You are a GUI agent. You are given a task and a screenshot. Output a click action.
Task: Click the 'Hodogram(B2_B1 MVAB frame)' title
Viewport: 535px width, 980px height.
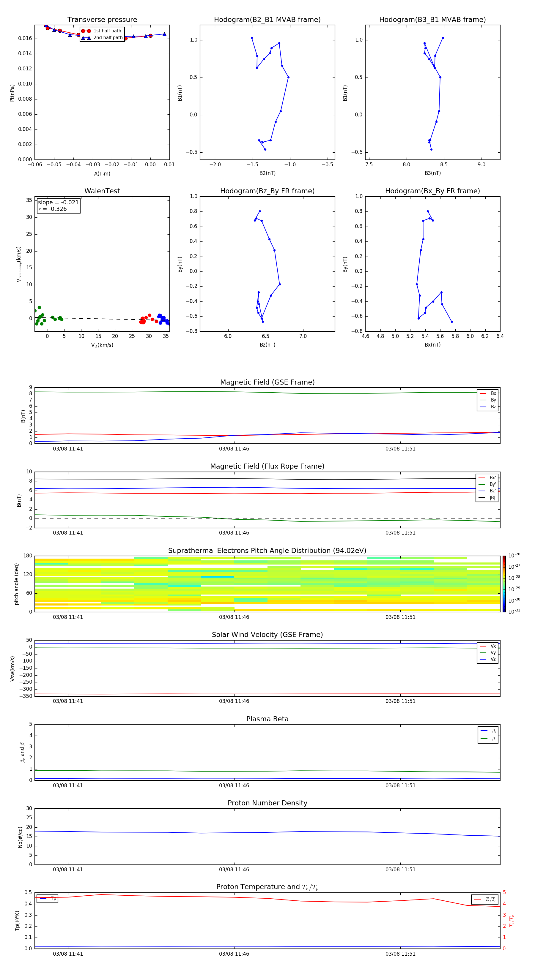(x=267, y=20)
